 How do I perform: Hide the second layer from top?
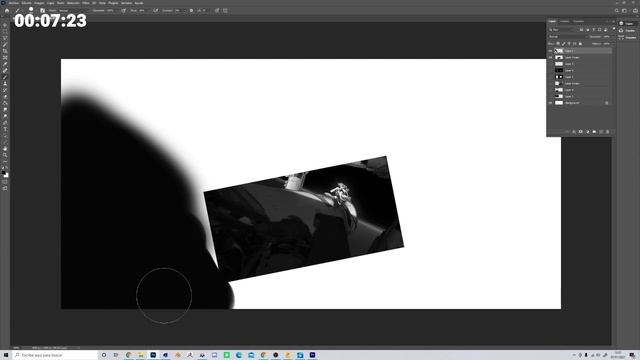(x=550, y=57)
